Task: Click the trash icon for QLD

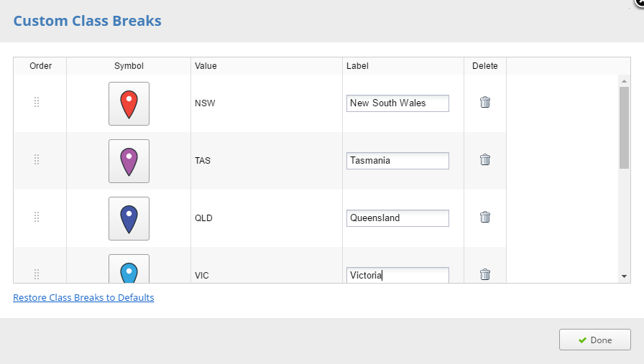Action: pyautogui.click(x=485, y=217)
